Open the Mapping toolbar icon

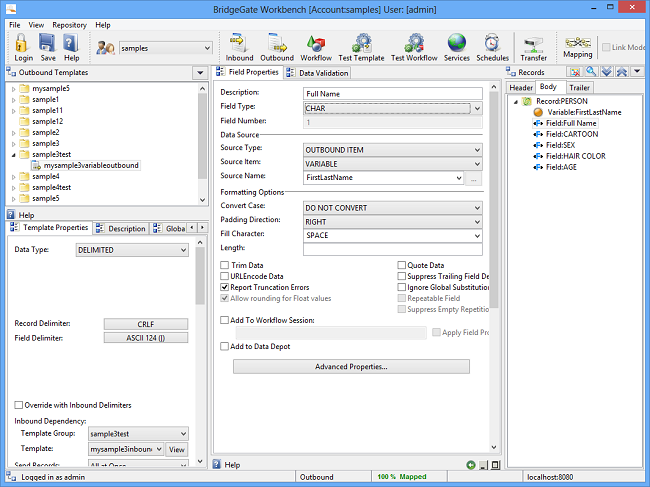click(x=577, y=42)
